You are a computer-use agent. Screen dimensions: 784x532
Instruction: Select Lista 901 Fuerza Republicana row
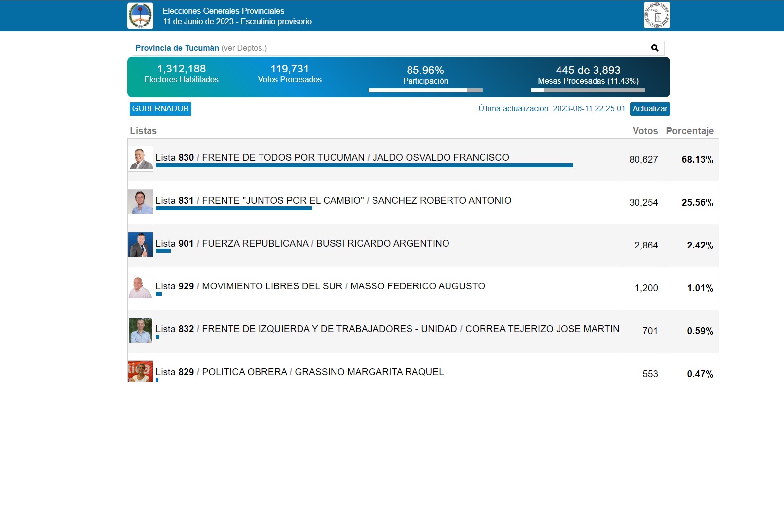tap(423, 246)
